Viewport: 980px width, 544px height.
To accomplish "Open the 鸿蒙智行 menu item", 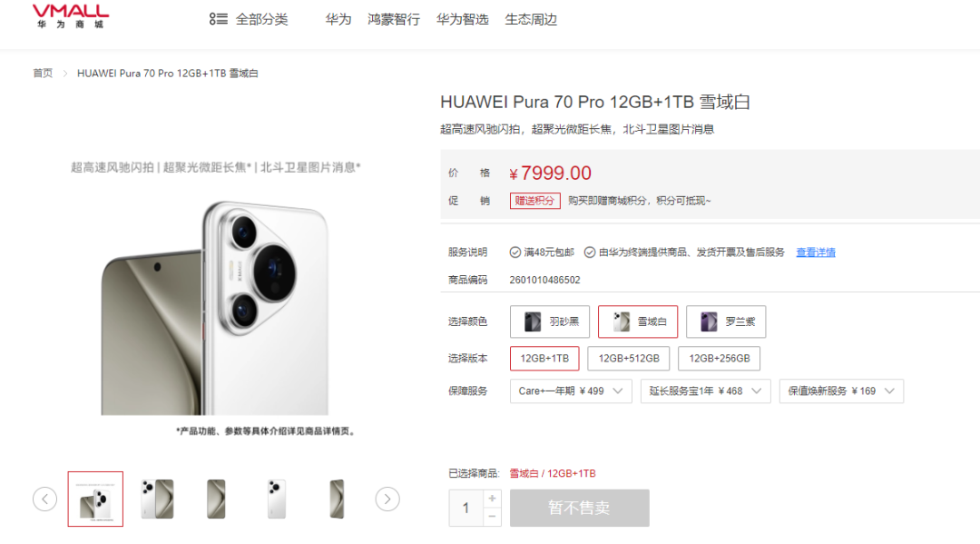I will tap(394, 19).
